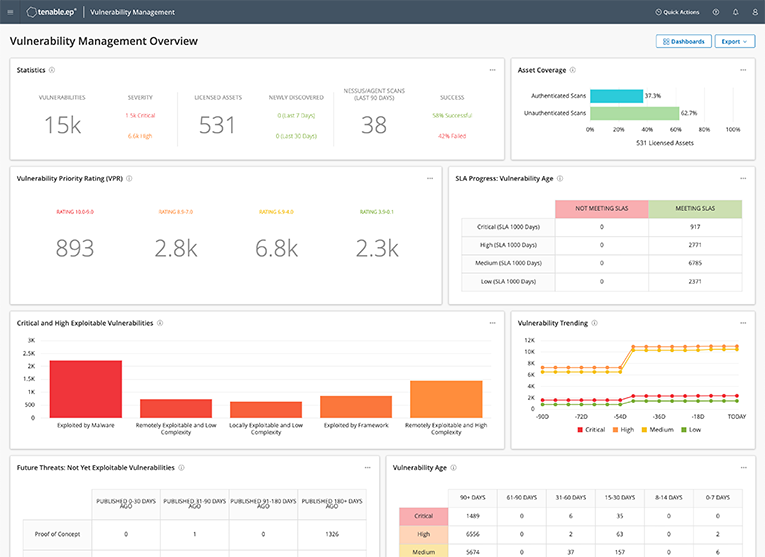
Task: Expand the SLA Progress widget options menu
Action: tap(743, 179)
